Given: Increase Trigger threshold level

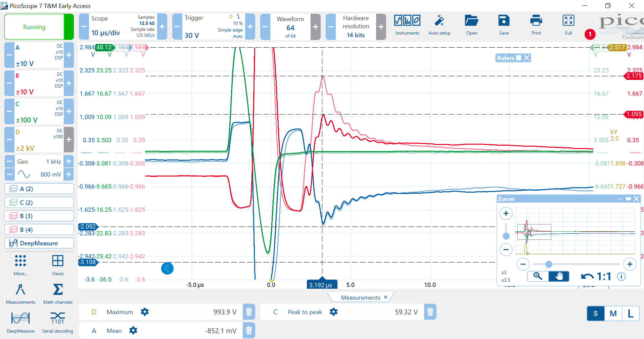Looking at the screenshot, I should click(250, 27).
